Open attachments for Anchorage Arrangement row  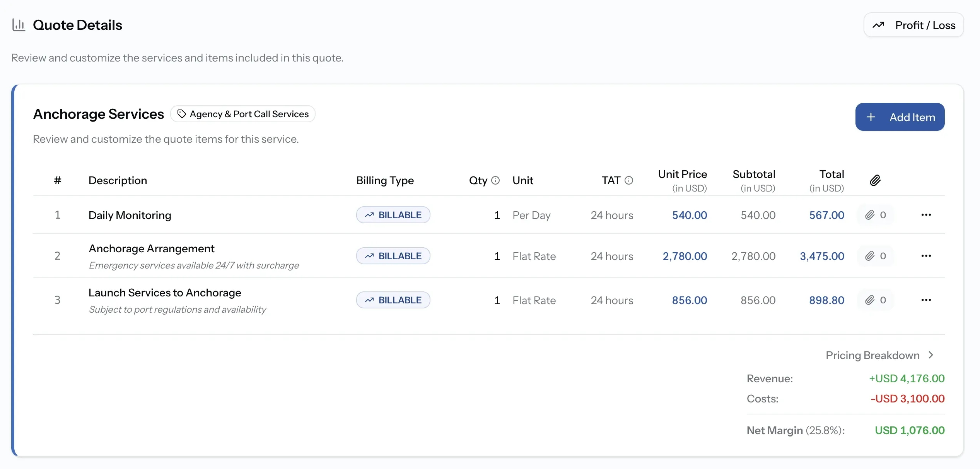point(876,256)
